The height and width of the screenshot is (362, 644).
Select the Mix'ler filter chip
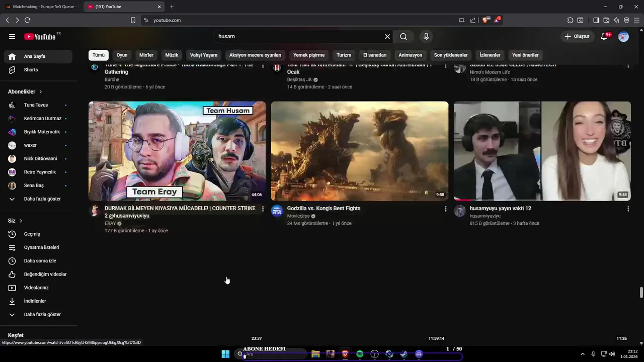146,55
